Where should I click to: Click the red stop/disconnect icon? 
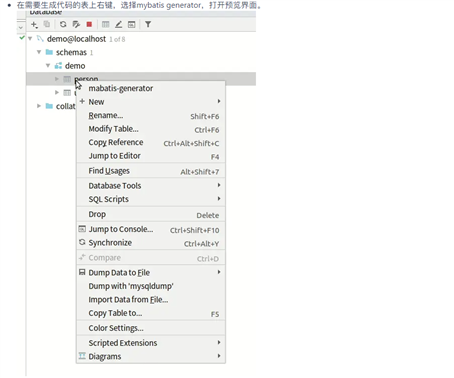[89, 24]
